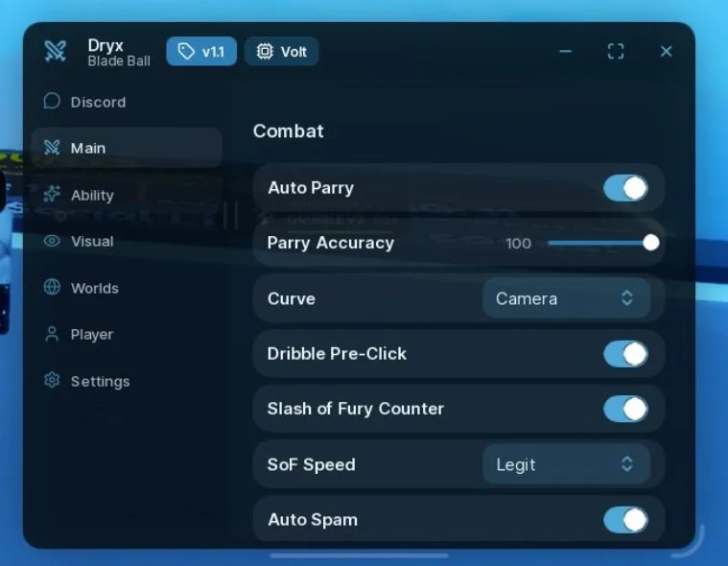
Task: Click the Combat section heading
Action: (289, 130)
